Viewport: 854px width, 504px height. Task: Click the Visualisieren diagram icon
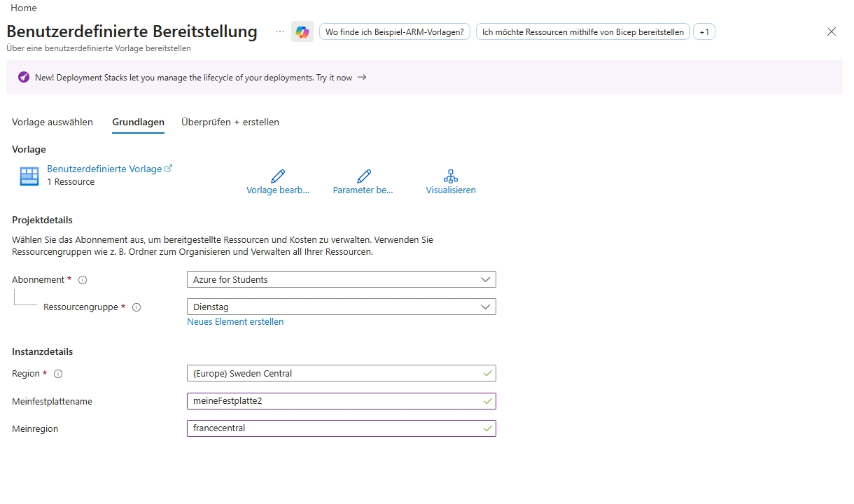tap(451, 176)
